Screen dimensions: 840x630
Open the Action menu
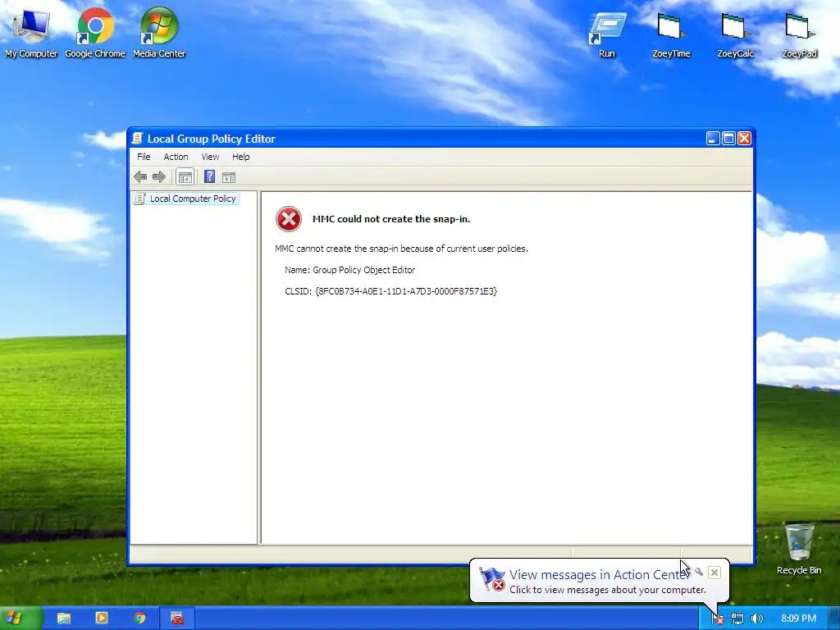pos(176,157)
